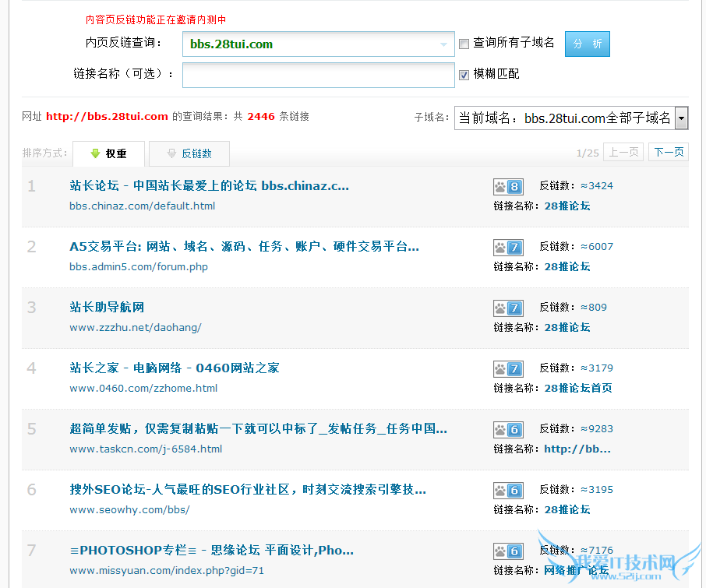
Task: Open A5交易平台 title link
Action: [244, 247]
